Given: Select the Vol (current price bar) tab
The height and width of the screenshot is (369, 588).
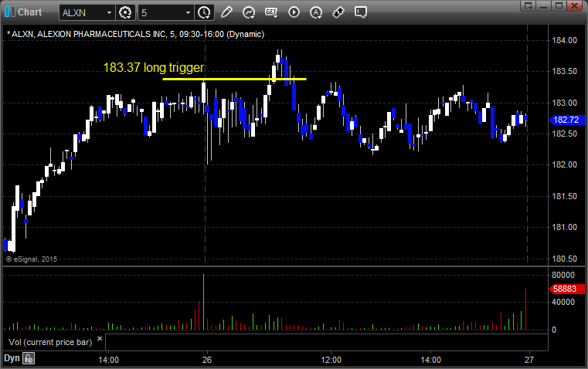Looking at the screenshot, I should (x=48, y=340).
